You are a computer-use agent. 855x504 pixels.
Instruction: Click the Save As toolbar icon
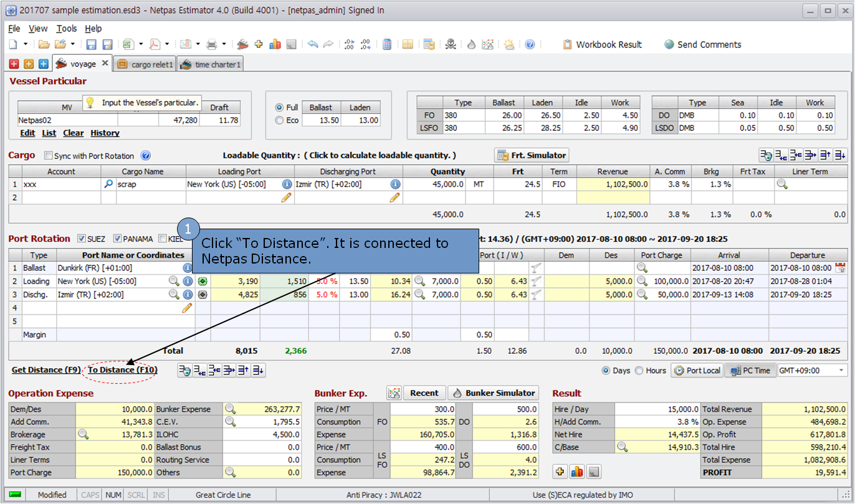[107, 44]
